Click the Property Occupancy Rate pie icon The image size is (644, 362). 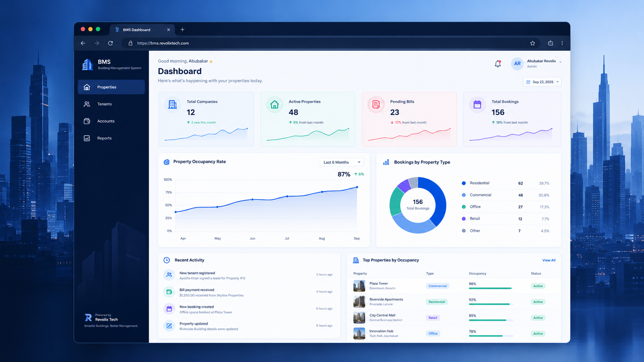click(x=166, y=162)
